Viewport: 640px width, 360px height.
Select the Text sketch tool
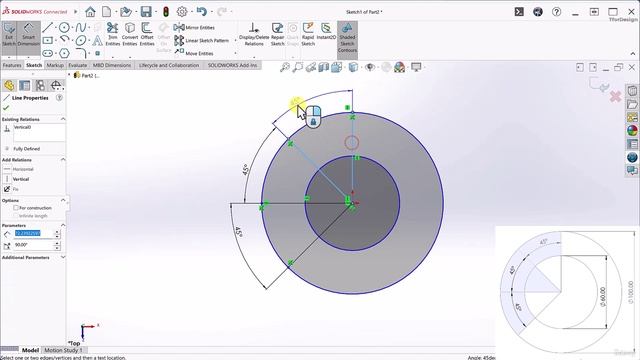point(97,40)
